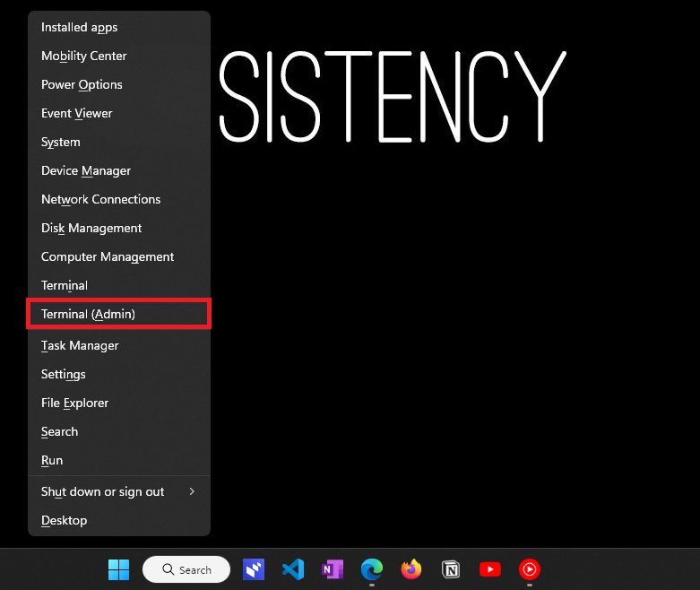Open the Run dialog entry

119,460
